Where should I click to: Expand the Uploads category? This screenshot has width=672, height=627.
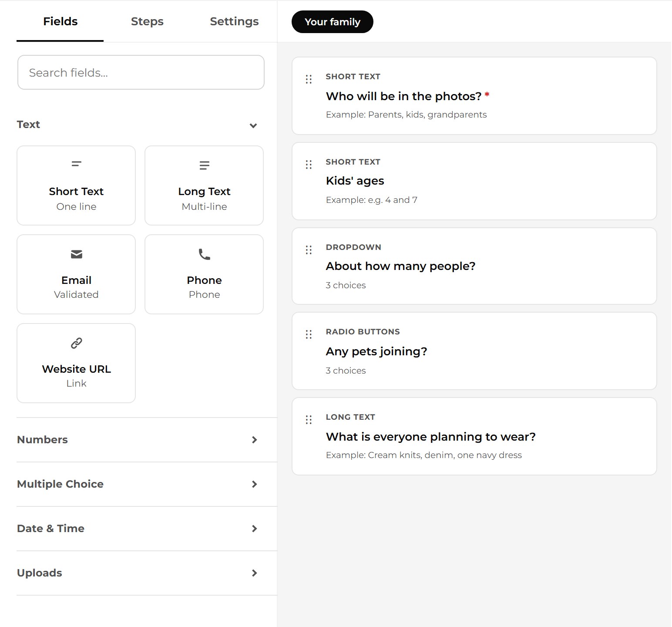[x=255, y=573]
